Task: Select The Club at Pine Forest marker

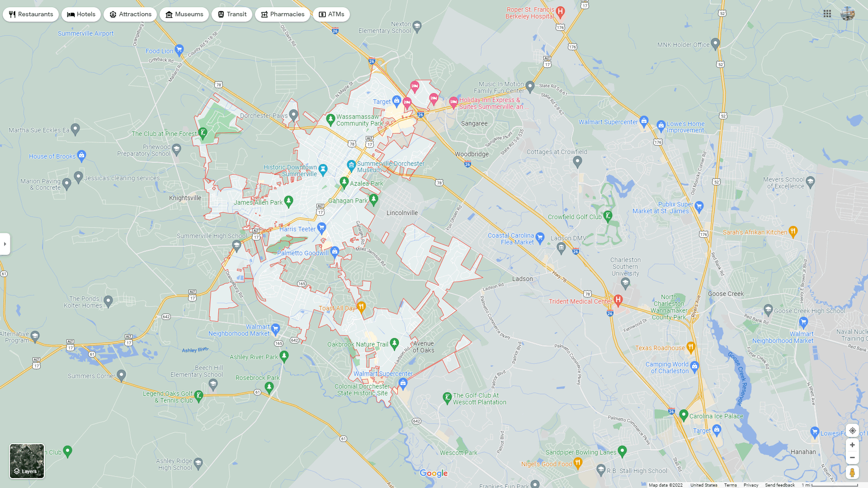Action: tap(203, 133)
